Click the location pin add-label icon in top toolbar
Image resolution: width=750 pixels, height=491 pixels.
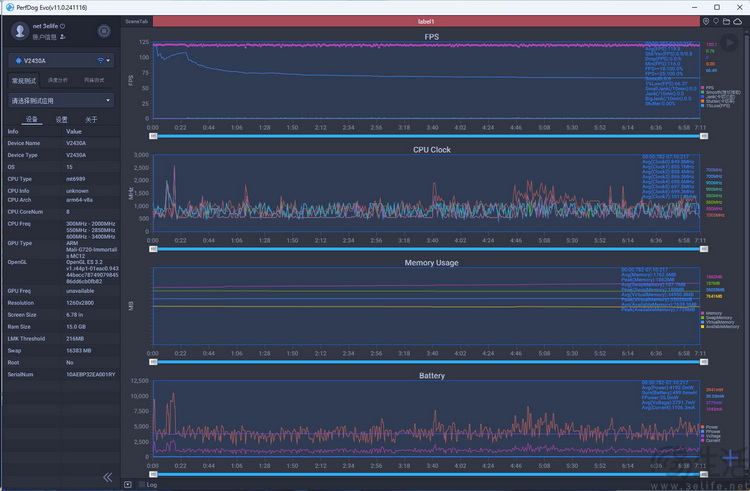pos(706,22)
